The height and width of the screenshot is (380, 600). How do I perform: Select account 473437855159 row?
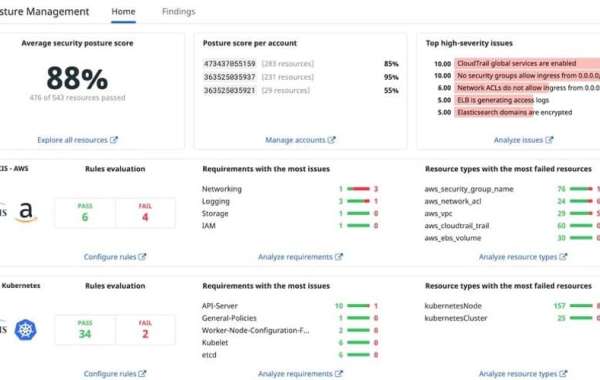coord(301,64)
